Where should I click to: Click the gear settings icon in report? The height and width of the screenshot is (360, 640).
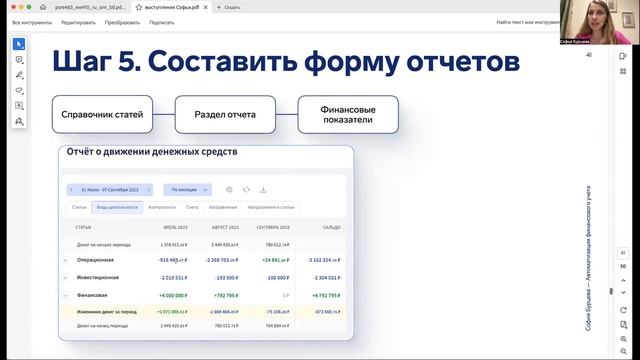tap(229, 189)
